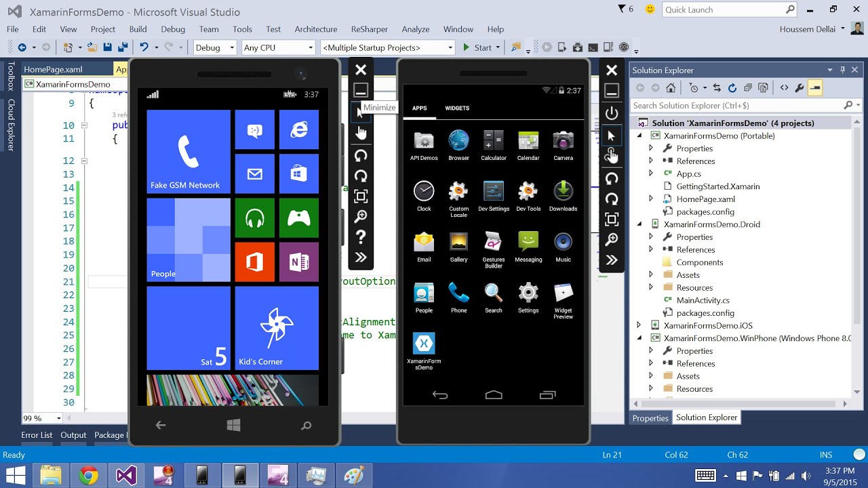Open Multiple Startup Projects dropdown

coord(387,47)
